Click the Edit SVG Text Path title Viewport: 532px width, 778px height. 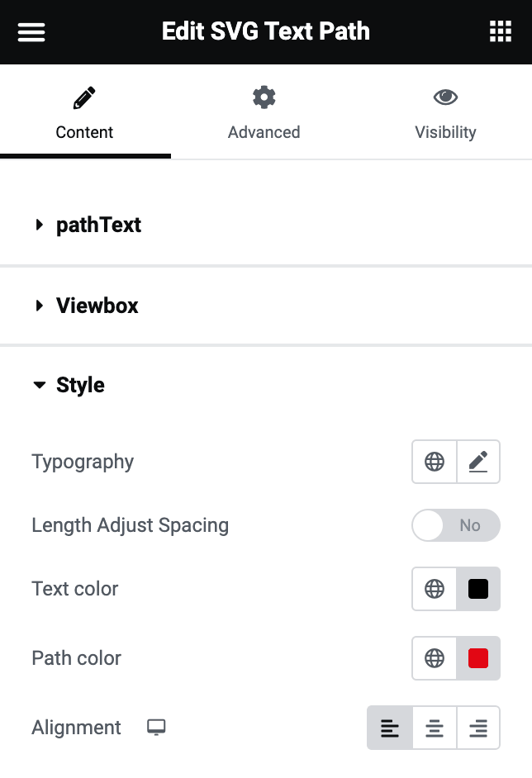[x=266, y=32]
